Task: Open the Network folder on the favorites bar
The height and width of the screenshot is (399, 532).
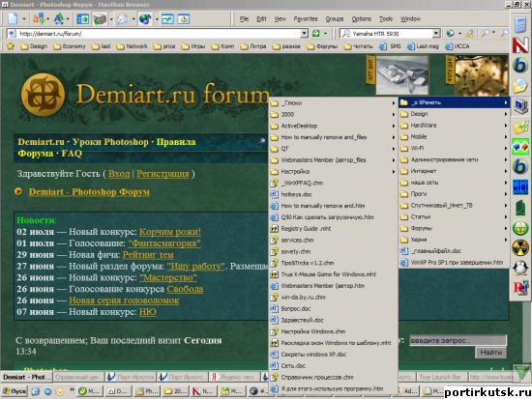Action: tap(132, 46)
